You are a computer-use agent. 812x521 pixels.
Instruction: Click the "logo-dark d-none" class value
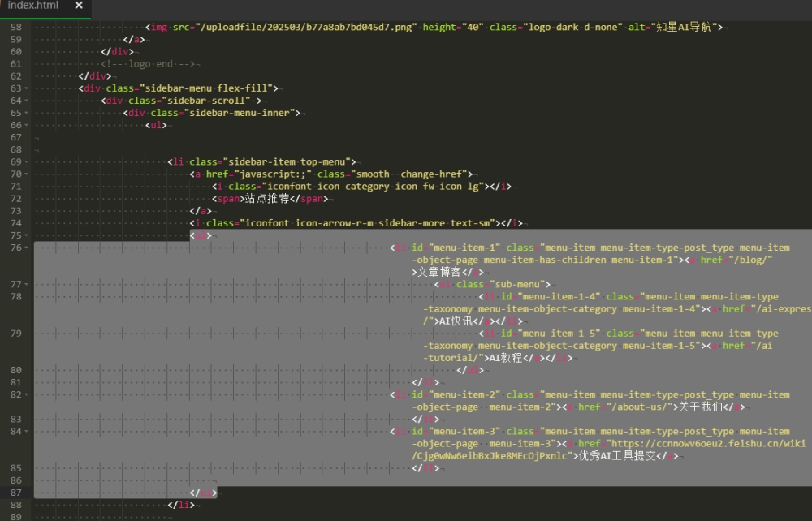(572, 27)
